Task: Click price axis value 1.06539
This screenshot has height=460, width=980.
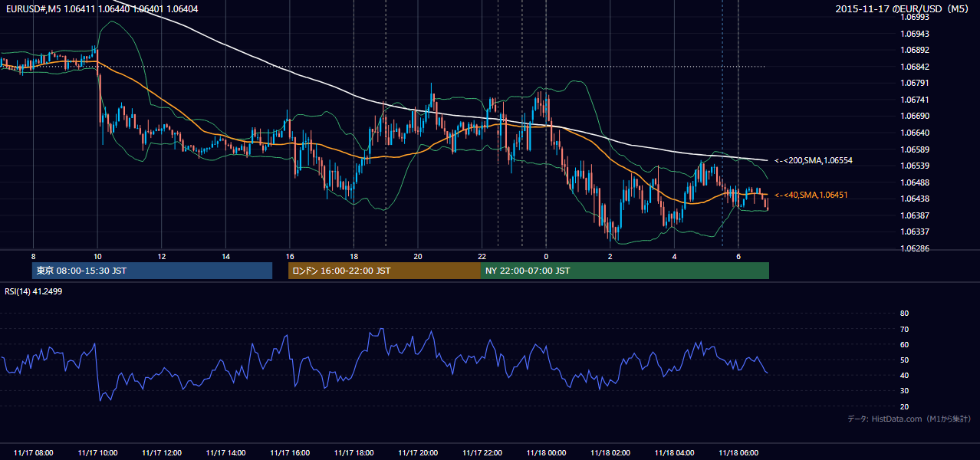Action: [x=915, y=166]
